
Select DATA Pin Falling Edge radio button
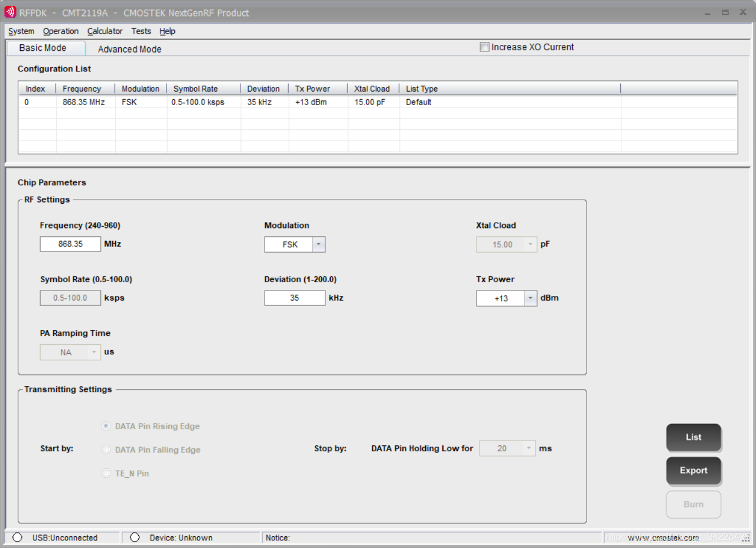click(x=106, y=449)
